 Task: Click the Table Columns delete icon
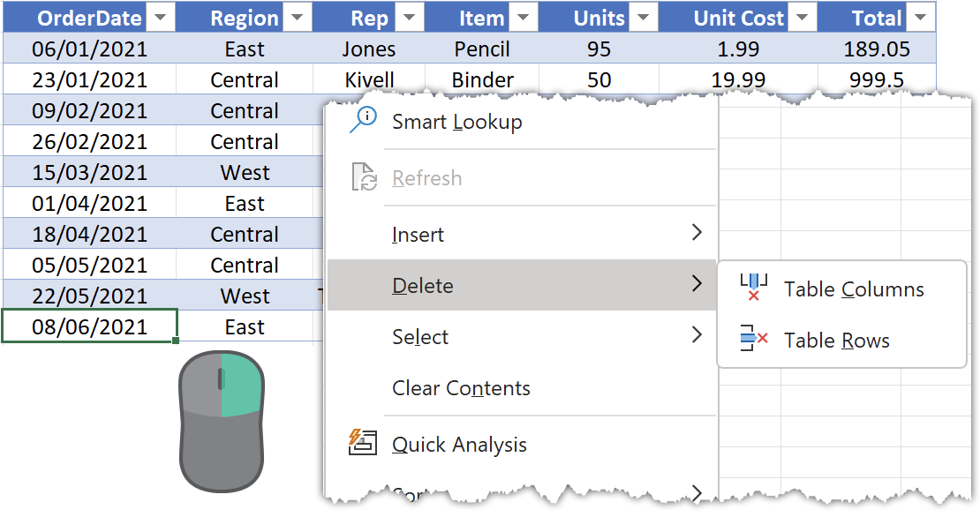pyautogui.click(x=753, y=288)
